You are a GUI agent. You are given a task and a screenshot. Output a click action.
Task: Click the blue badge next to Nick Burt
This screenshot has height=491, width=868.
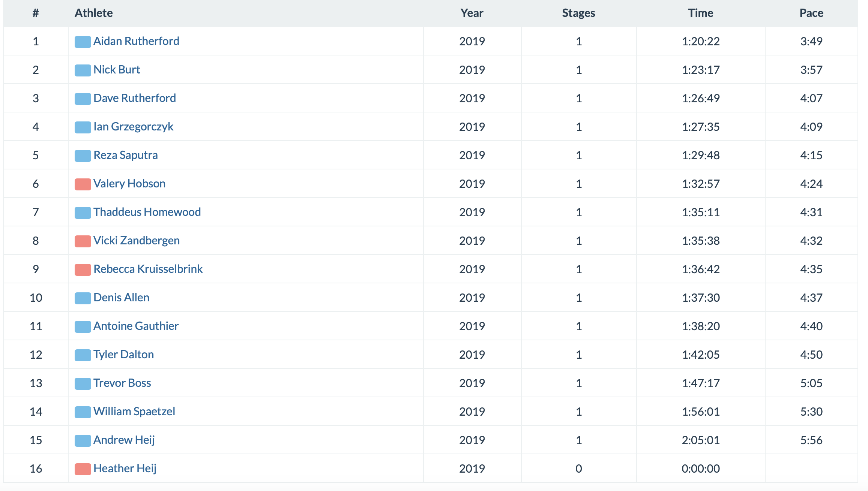tap(83, 70)
